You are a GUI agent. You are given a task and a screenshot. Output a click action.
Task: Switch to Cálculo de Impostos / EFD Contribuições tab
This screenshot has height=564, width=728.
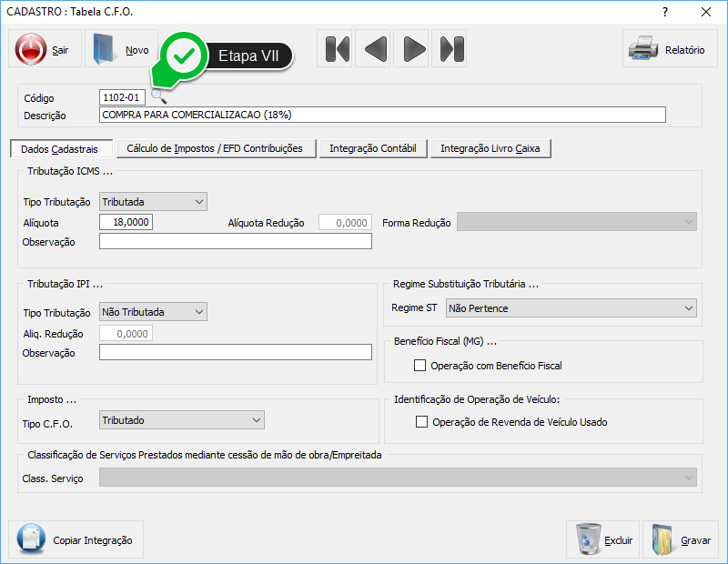click(x=217, y=148)
